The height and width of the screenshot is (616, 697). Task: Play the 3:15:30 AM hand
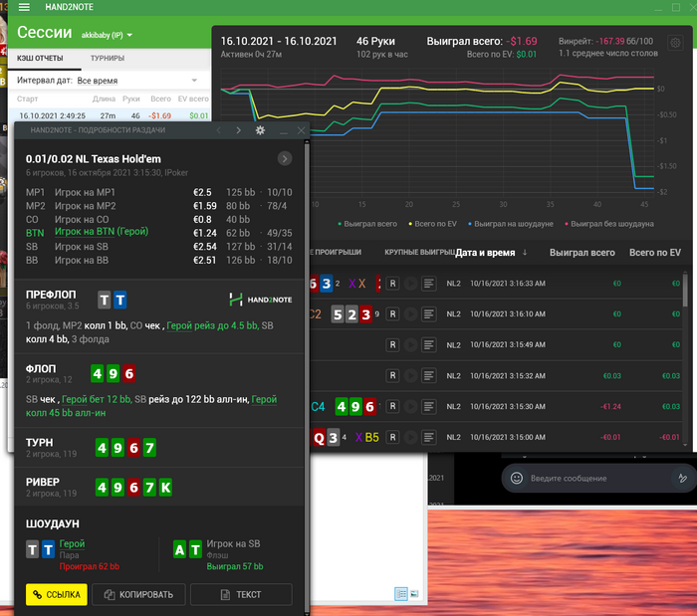coord(410,406)
